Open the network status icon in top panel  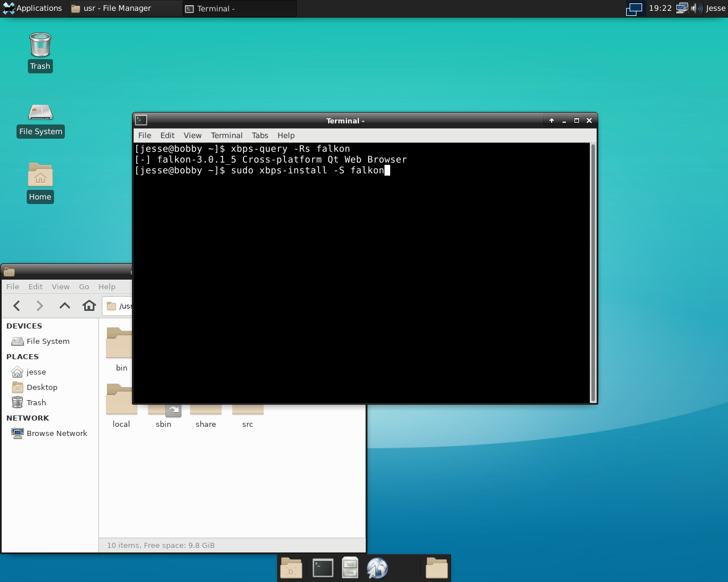click(682, 8)
